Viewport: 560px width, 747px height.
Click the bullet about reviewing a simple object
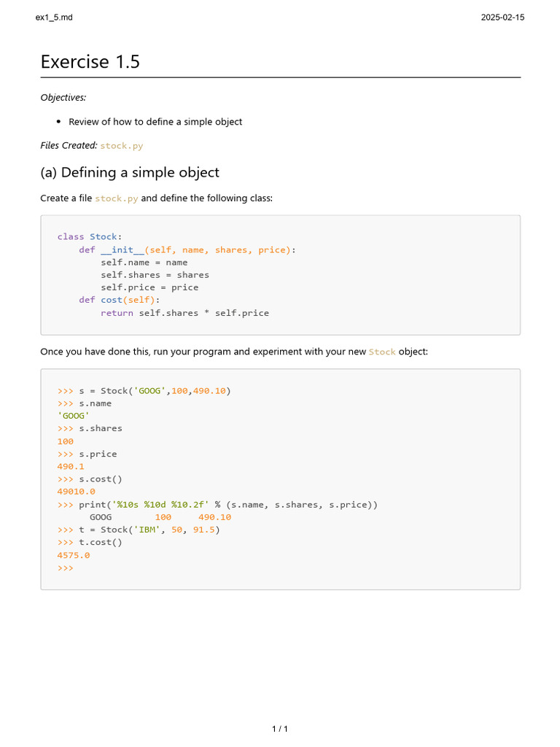[x=155, y=122]
